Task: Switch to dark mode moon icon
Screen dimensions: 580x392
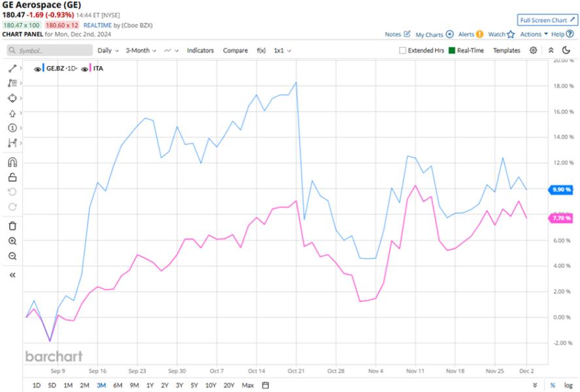Action: click(x=566, y=50)
